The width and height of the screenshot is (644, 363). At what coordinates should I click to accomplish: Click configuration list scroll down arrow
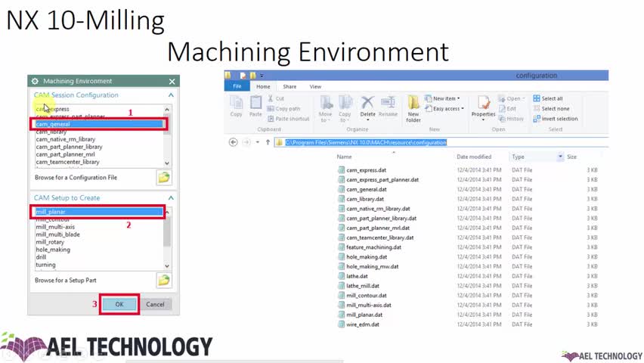[167, 163]
